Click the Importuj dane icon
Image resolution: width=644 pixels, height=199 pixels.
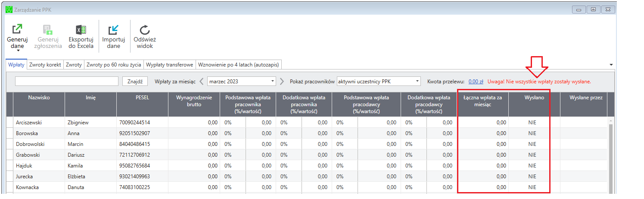[x=113, y=29]
